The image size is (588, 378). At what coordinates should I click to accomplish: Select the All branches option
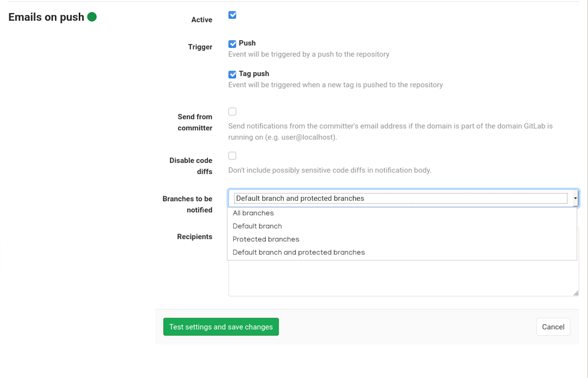[x=253, y=213]
